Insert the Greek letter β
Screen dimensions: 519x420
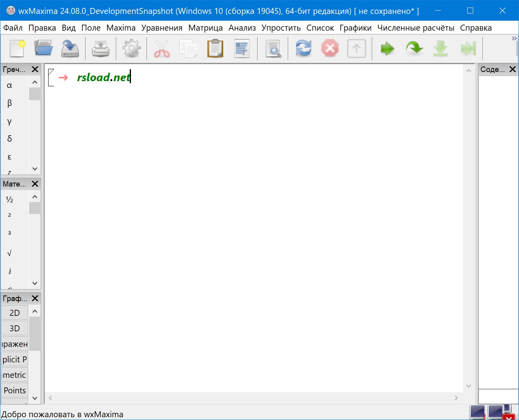click(10, 103)
